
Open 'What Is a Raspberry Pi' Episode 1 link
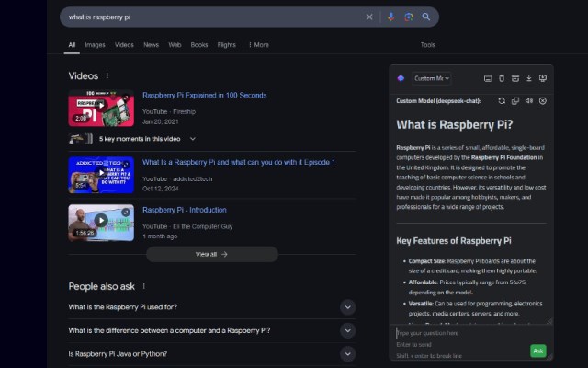239,162
